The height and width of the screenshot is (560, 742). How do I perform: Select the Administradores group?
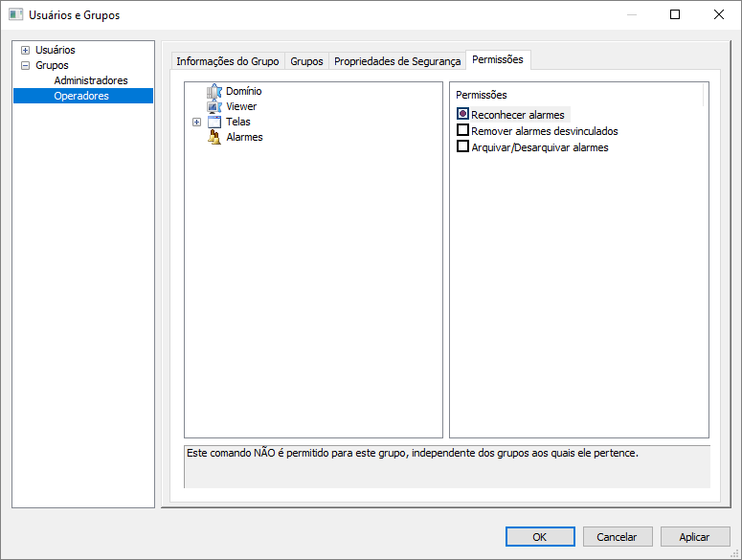pos(91,81)
